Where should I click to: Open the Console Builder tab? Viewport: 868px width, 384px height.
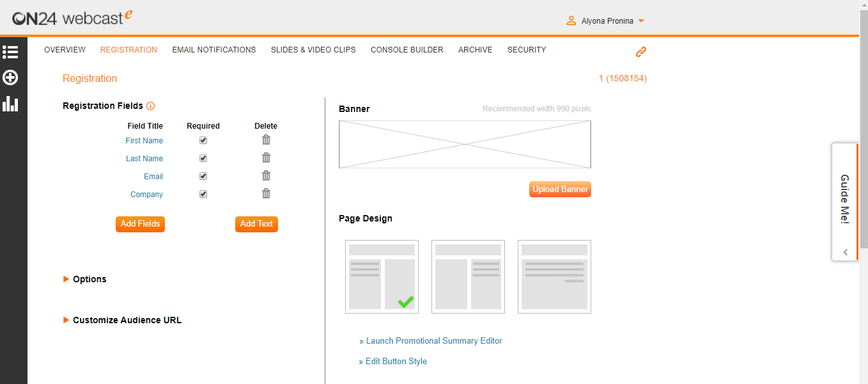pyautogui.click(x=407, y=50)
